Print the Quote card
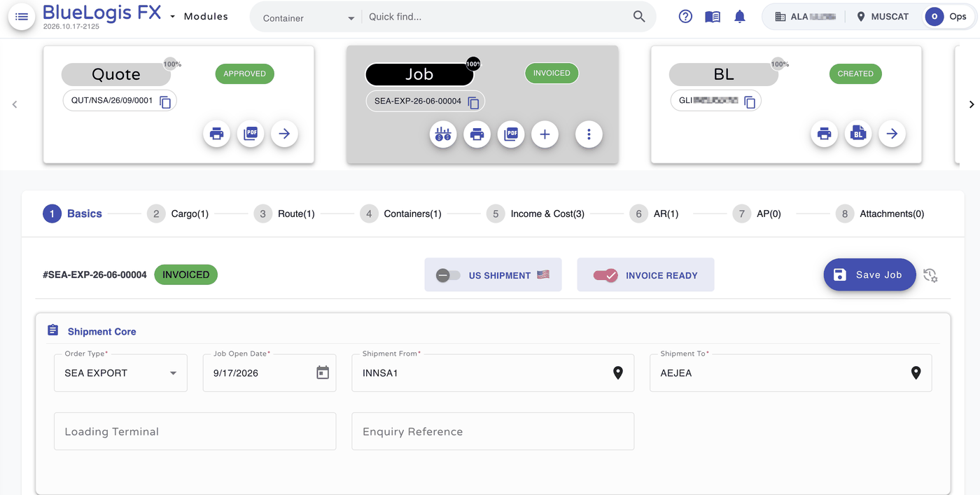This screenshot has width=980, height=495. pyautogui.click(x=217, y=134)
